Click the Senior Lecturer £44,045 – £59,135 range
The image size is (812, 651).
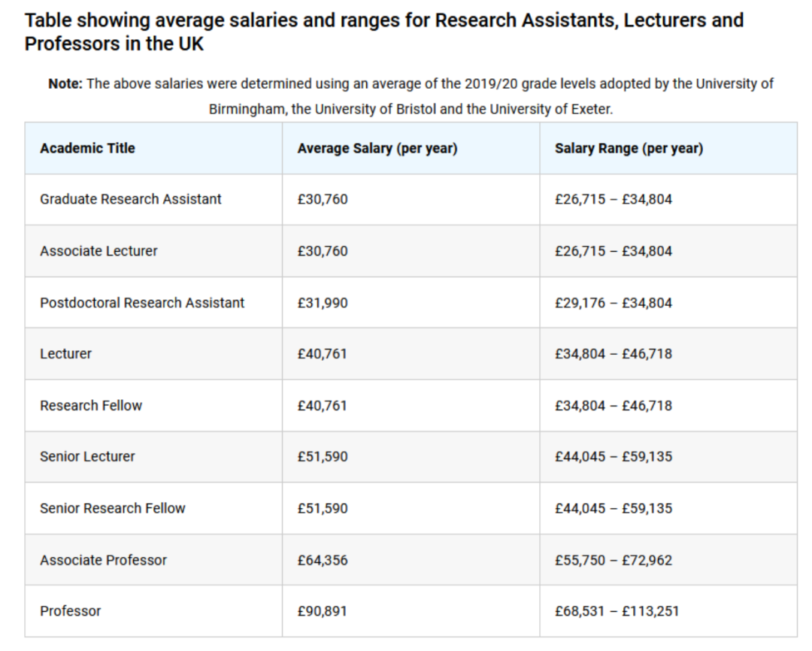click(614, 456)
